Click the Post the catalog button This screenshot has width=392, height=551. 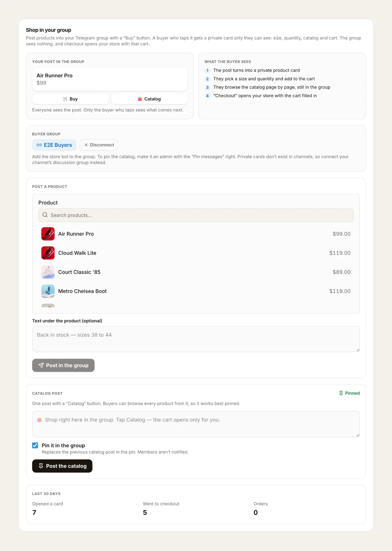(x=62, y=466)
